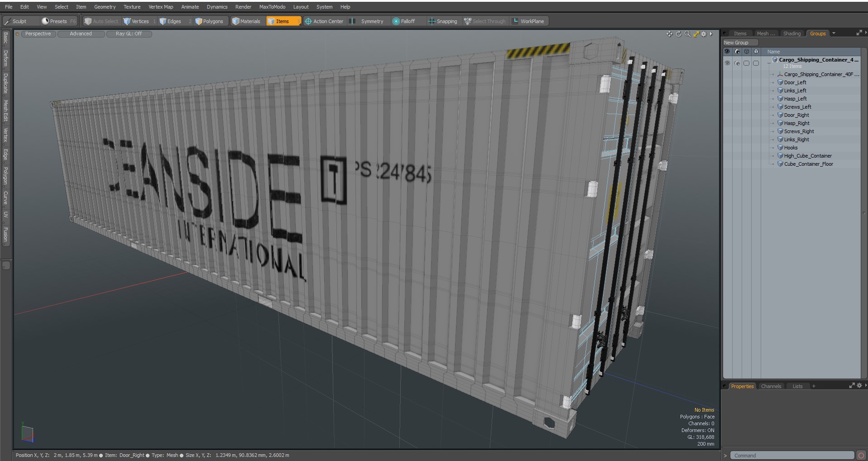The image size is (868, 461).
Task: Switch to the Items tab in right panel
Action: [740, 34]
